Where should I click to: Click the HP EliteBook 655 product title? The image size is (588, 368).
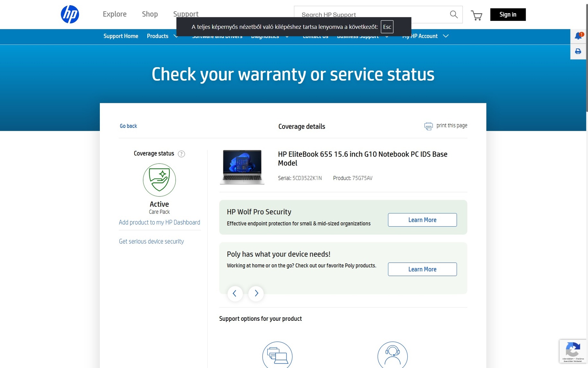click(363, 158)
